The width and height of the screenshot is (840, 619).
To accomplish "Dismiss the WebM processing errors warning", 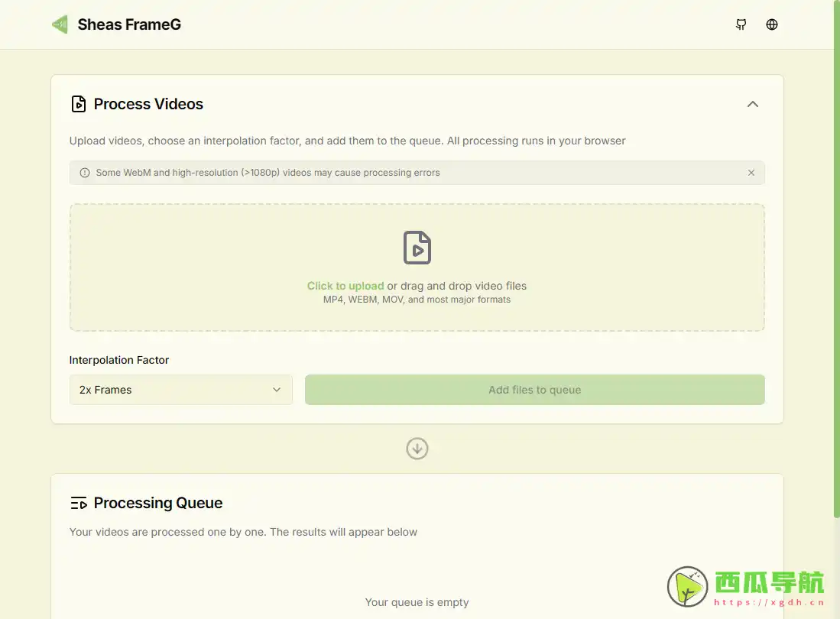I will click(x=751, y=173).
